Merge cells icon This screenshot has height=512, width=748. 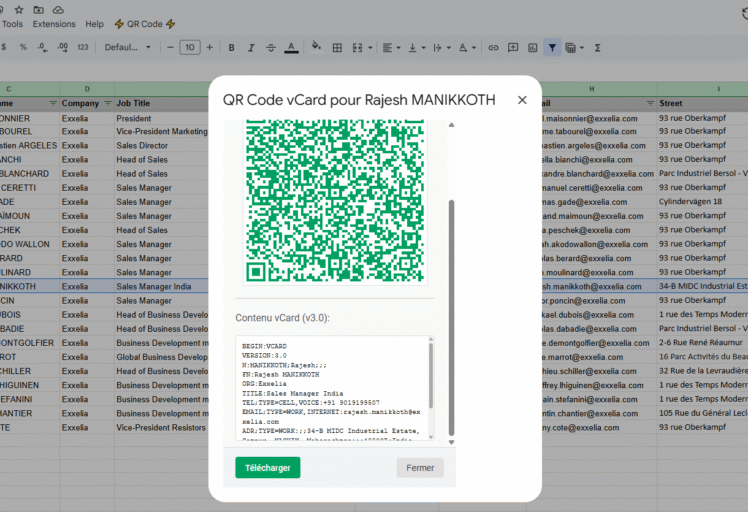tap(357, 47)
